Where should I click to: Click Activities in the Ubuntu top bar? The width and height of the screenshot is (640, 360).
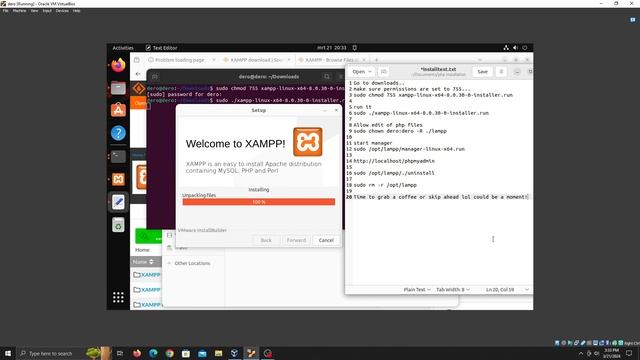pyautogui.click(x=123, y=48)
